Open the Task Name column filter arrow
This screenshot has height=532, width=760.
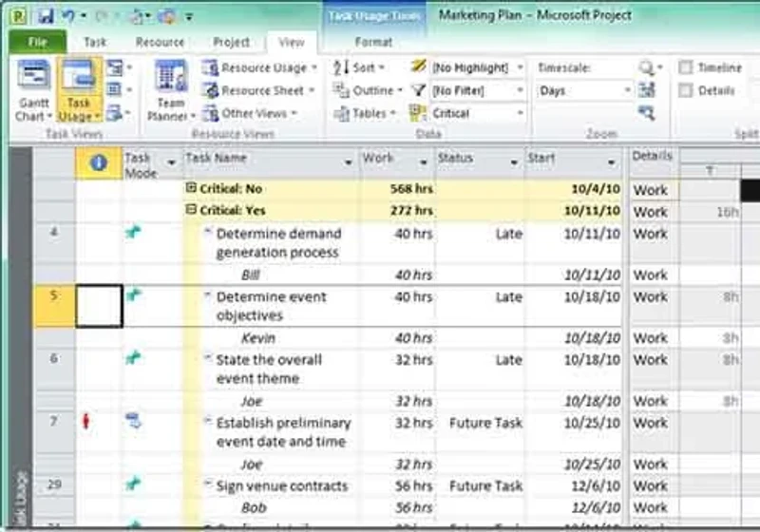click(x=348, y=162)
